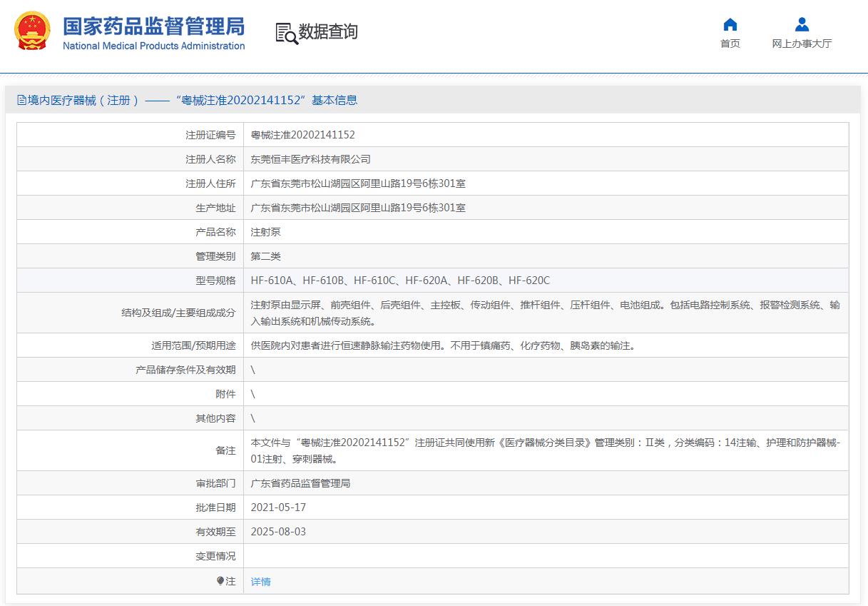Click the 其他内容 label
Screen dimensions: 868x606
tap(215, 418)
